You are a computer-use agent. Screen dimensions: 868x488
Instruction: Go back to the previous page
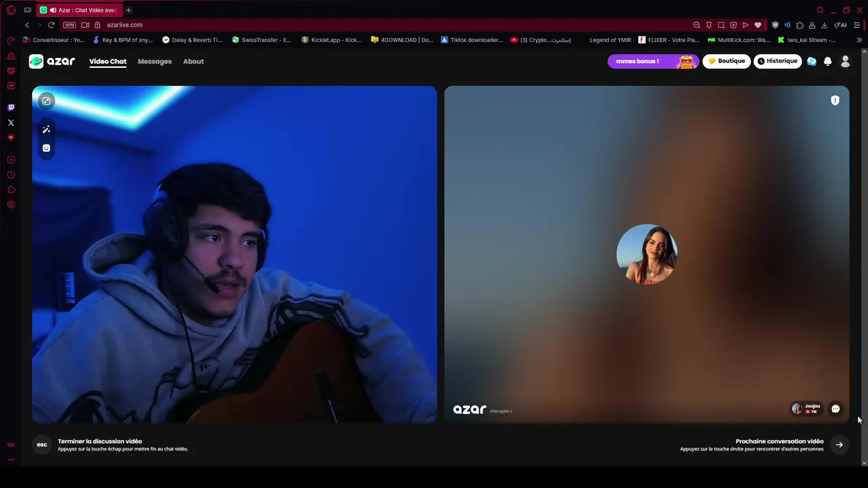tap(26, 25)
